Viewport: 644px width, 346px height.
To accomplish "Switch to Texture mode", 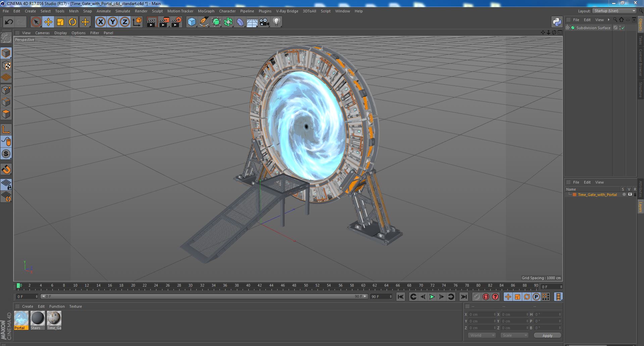I will point(6,65).
